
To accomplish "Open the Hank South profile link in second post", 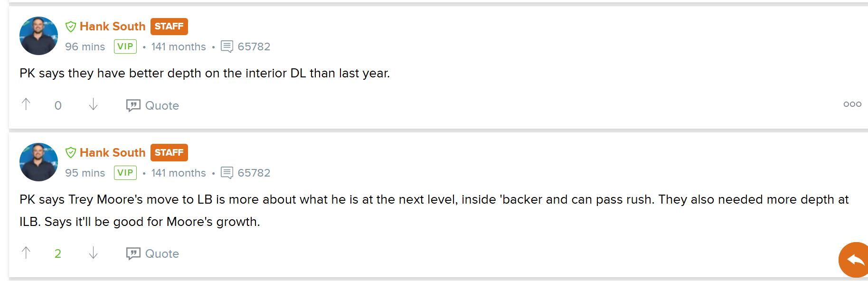I will [x=113, y=153].
